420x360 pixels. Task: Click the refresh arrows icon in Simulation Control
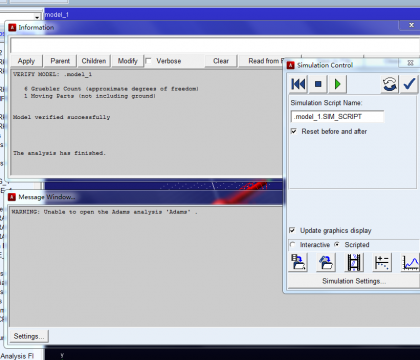pyautogui.click(x=389, y=84)
